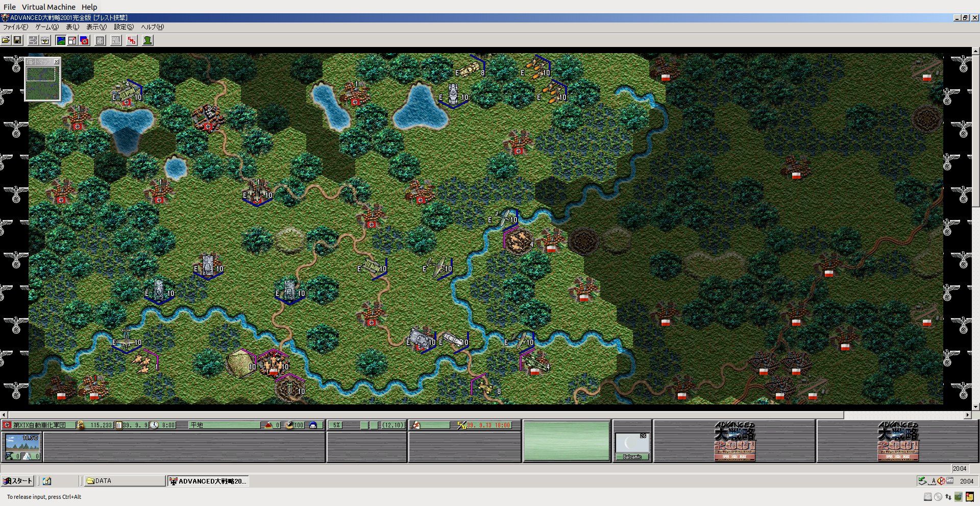Click the clock time icon in status bar
Viewport: 980px width, 506px height.
[155, 425]
